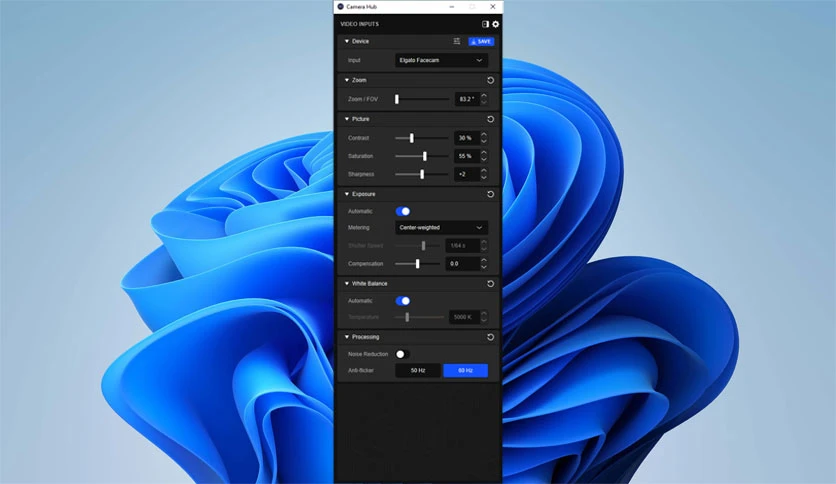The image size is (836, 484).
Task: Open the Input device dropdown
Action: pyautogui.click(x=441, y=60)
